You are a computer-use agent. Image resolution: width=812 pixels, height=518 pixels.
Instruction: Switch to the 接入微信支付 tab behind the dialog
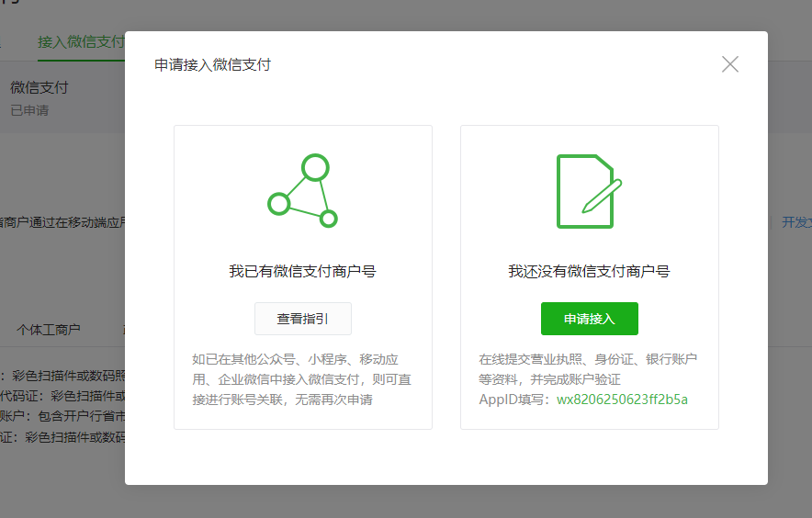(81, 42)
